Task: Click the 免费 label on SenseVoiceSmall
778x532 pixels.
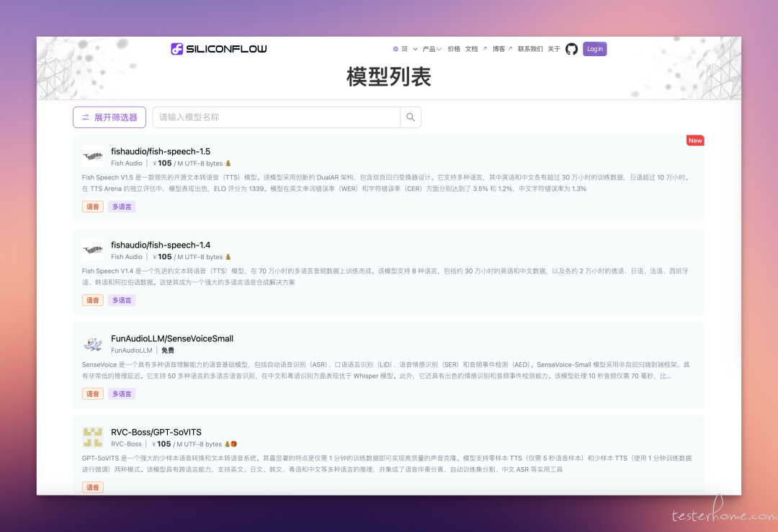Action: 168,351
